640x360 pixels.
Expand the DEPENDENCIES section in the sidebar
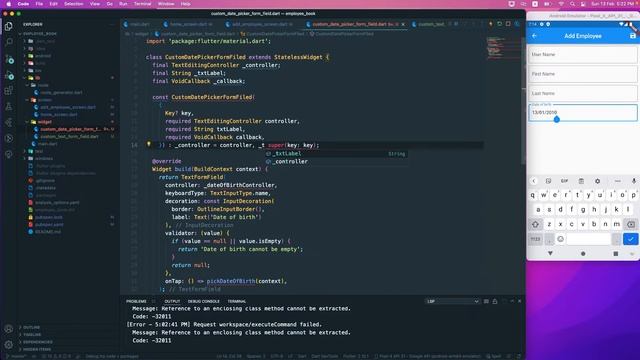pyautogui.click(x=37, y=342)
